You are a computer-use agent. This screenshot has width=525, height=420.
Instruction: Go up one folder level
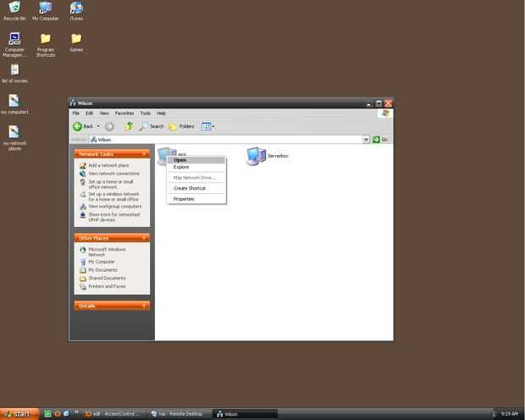click(129, 126)
